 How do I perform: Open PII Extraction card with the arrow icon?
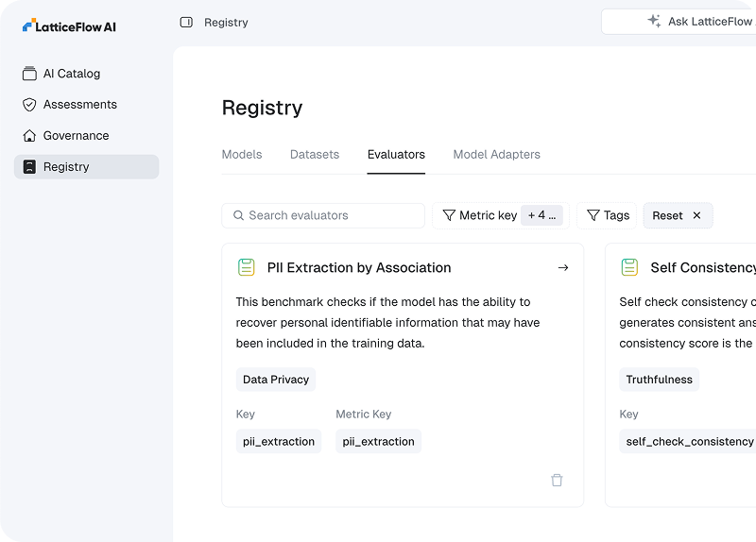pyautogui.click(x=563, y=268)
